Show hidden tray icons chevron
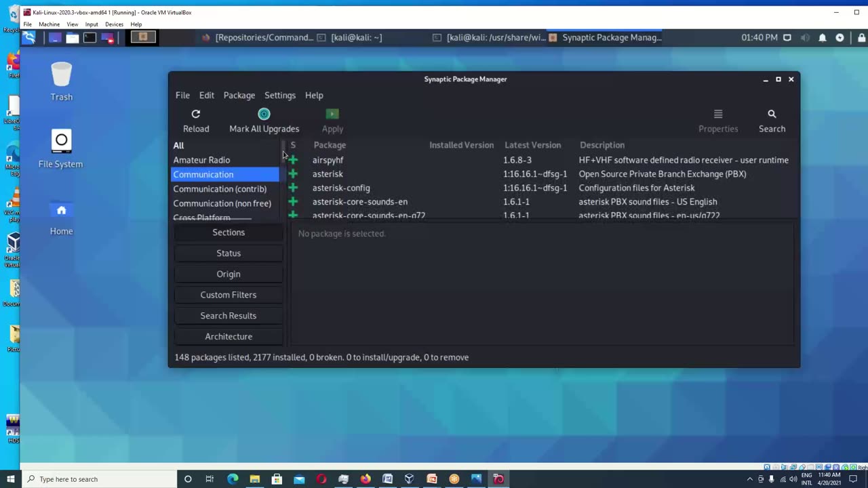Screen dimensions: 868x488 (x=749, y=479)
